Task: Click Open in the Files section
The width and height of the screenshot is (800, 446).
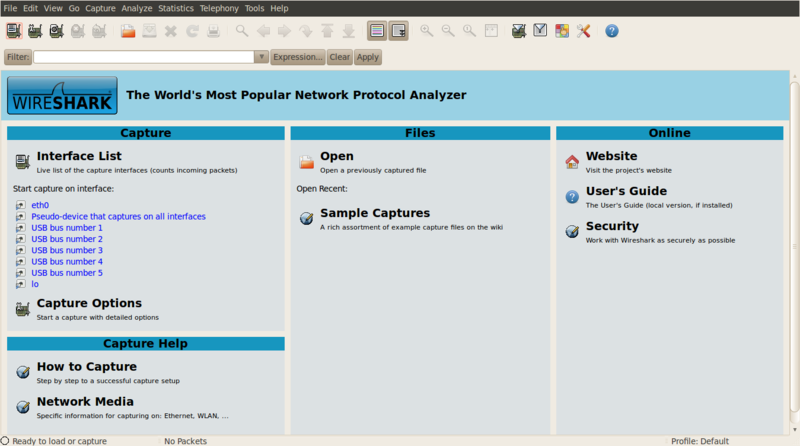Action: [337, 156]
